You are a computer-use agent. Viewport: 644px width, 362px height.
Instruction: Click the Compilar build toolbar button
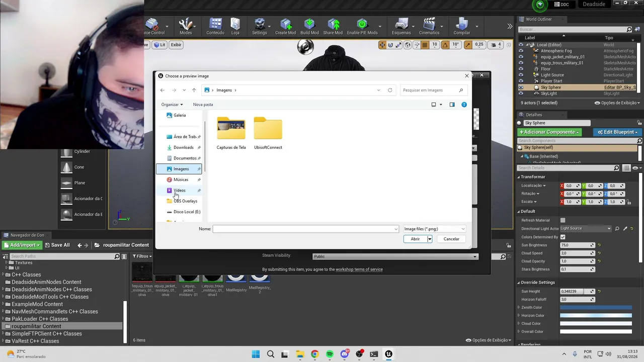[462, 27]
